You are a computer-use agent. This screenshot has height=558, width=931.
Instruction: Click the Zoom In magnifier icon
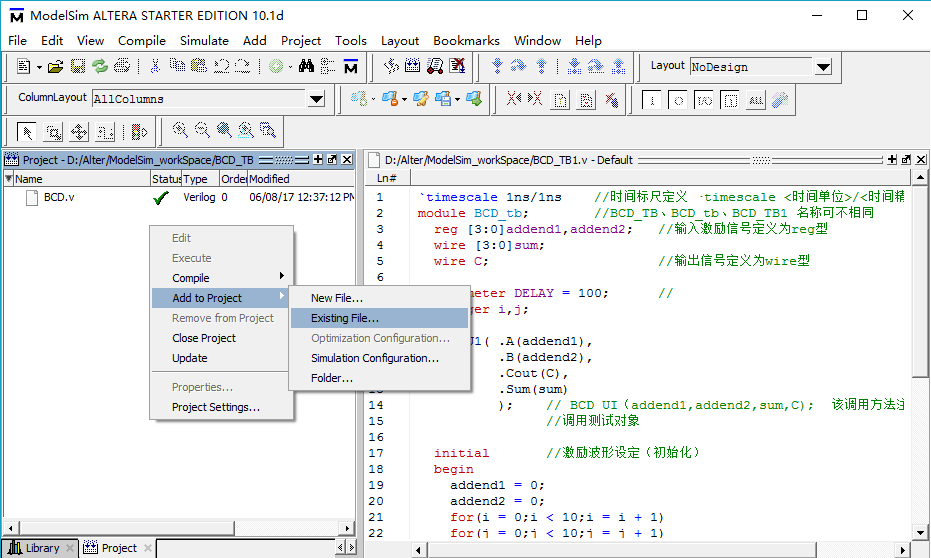pyautogui.click(x=180, y=130)
